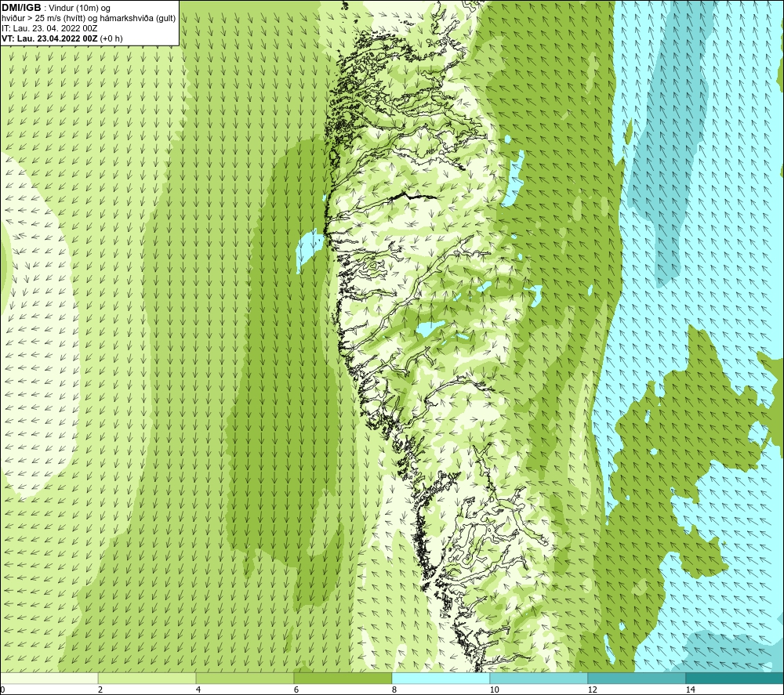Image resolution: width=784 pixels, height=695 pixels.
Task: Select the above 14 m/s dark teal band
Action: point(735,678)
